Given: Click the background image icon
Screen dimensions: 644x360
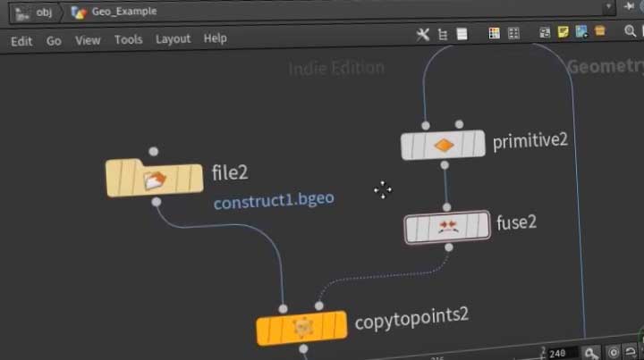Looking at the screenshot, I should 581,33.
